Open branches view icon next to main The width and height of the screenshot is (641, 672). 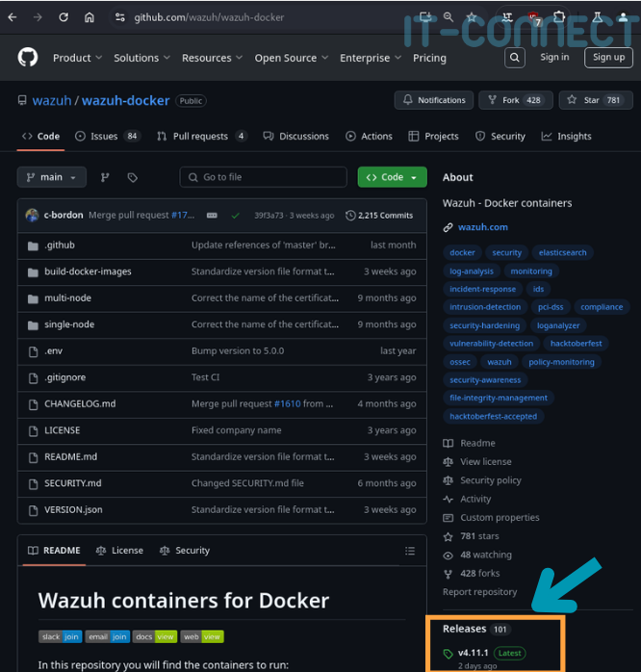[x=105, y=177]
